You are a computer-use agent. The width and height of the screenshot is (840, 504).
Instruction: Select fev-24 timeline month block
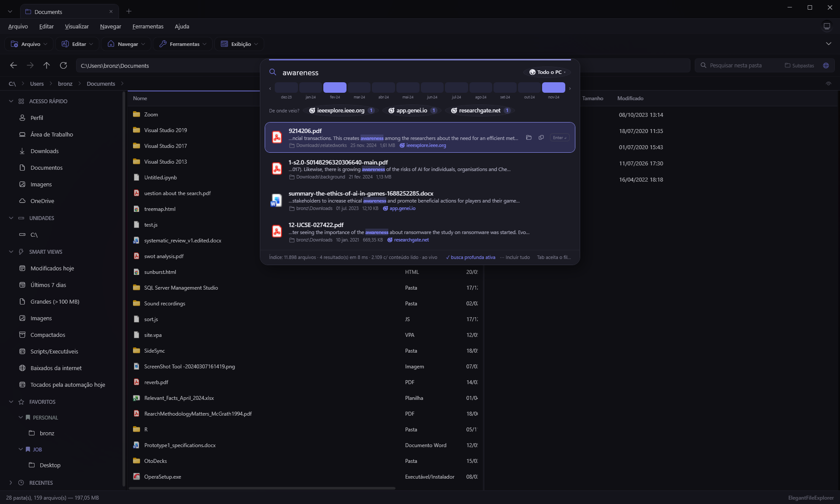(335, 87)
